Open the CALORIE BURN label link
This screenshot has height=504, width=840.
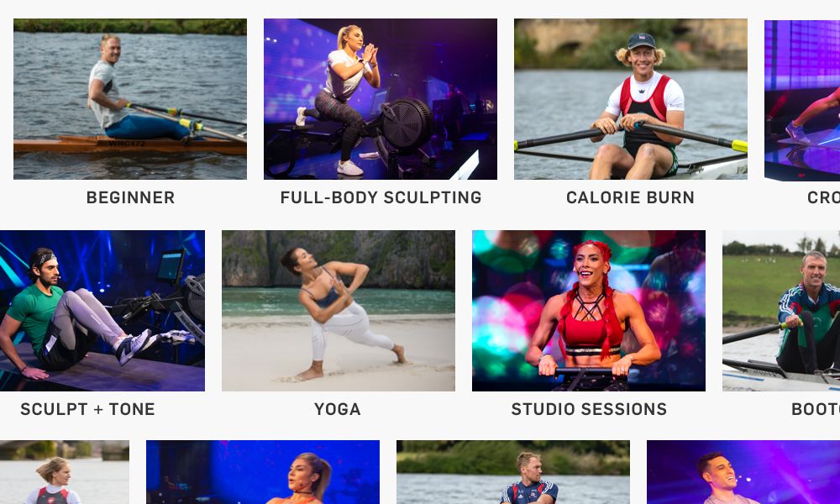[631, 197]
